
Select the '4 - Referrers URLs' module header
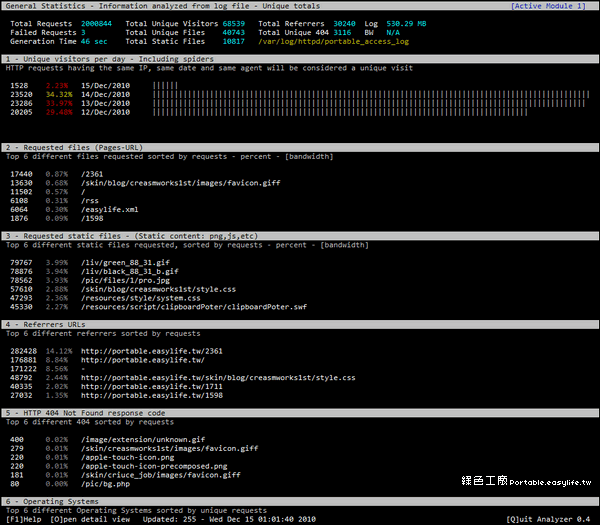pyautogui.click(x=300, y=324)
